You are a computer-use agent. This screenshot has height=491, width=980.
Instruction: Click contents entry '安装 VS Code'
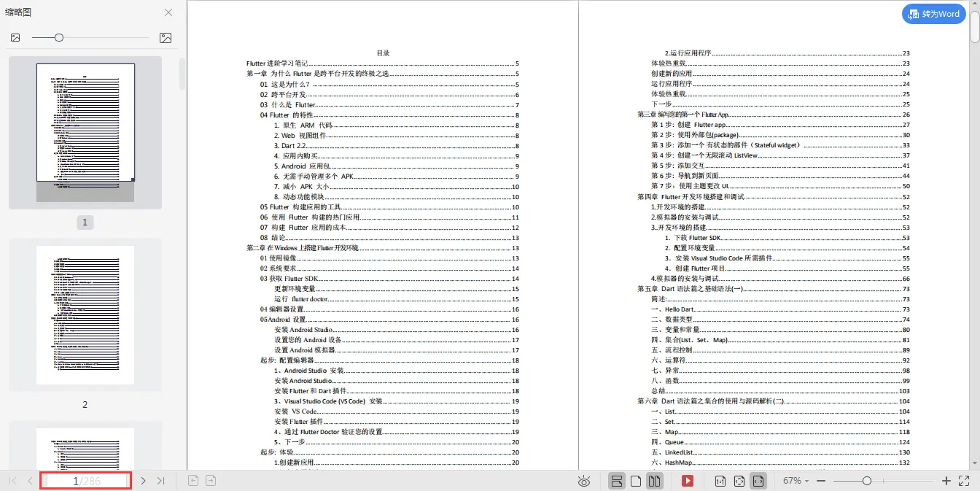pyautogui.click(x=397, y=411)
